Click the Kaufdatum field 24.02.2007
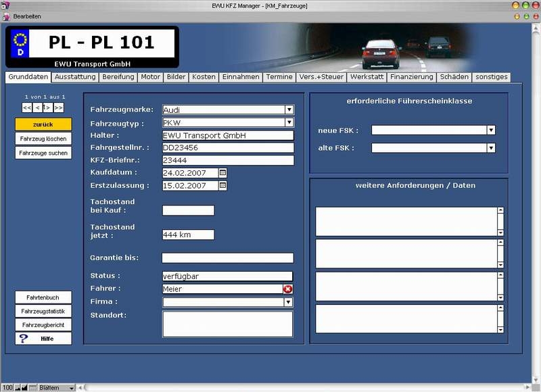Image resolution: width=541 pixels, height=392 pixels. pyautogui.click(x=190, y=173)
